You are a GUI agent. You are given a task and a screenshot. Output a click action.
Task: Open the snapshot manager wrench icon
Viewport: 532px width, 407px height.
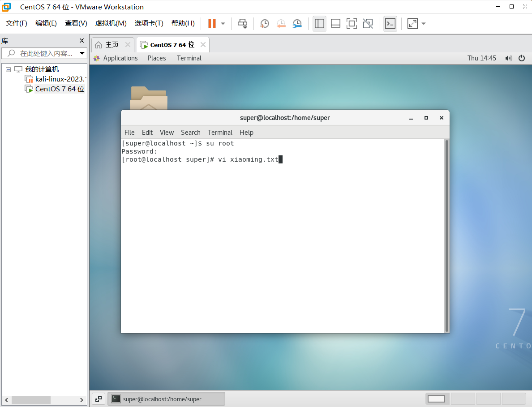[x=297, y=23]
